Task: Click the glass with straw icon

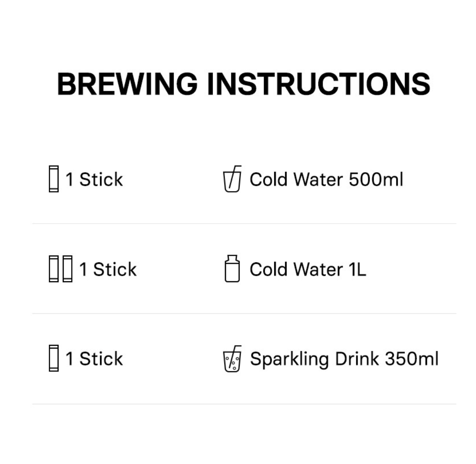Action: 232,179
